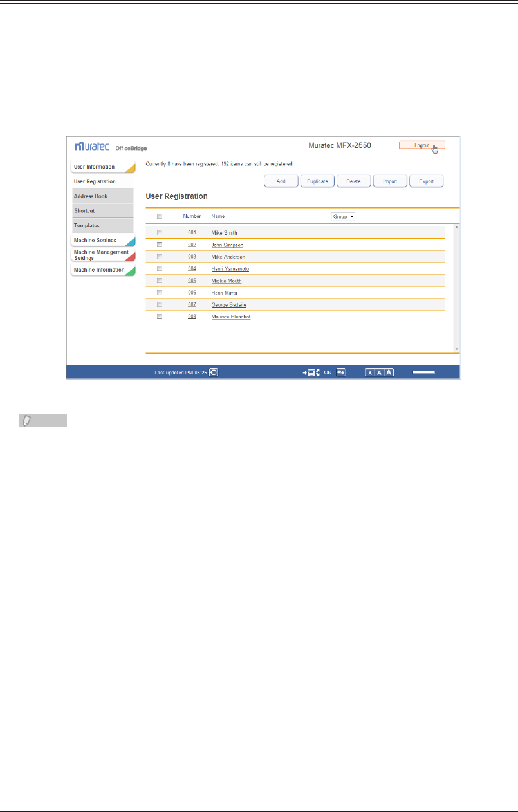
Task: Check the box for George Battaile
Action: [160, 304]
